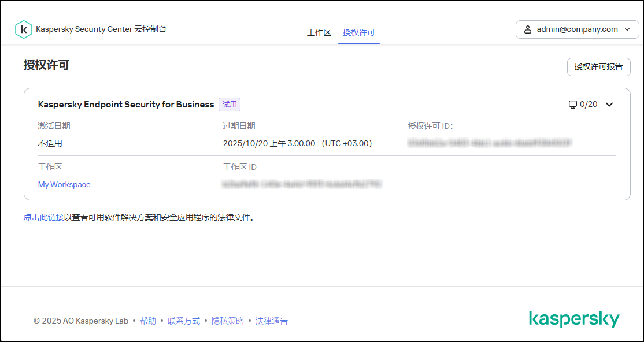Switch to the 工作区 tab
Screen dimensions: 644x342
click(x=319, y=33)
